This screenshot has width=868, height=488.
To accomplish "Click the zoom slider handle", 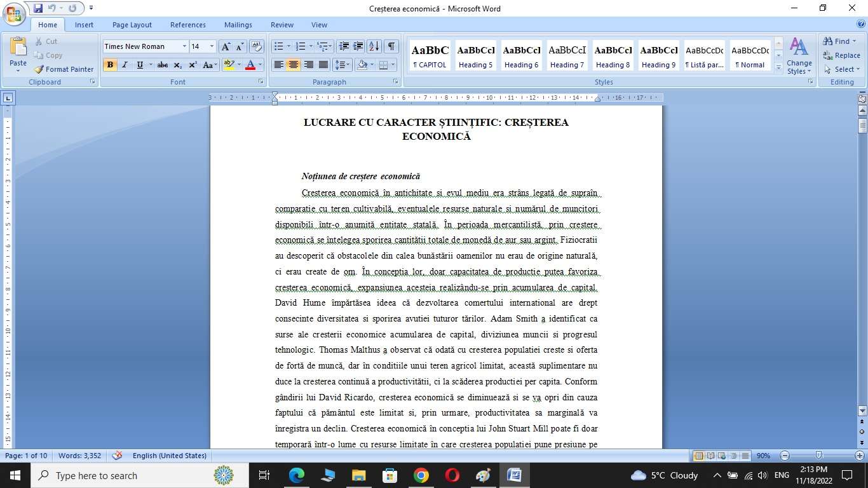I will [x=819, y=456].
